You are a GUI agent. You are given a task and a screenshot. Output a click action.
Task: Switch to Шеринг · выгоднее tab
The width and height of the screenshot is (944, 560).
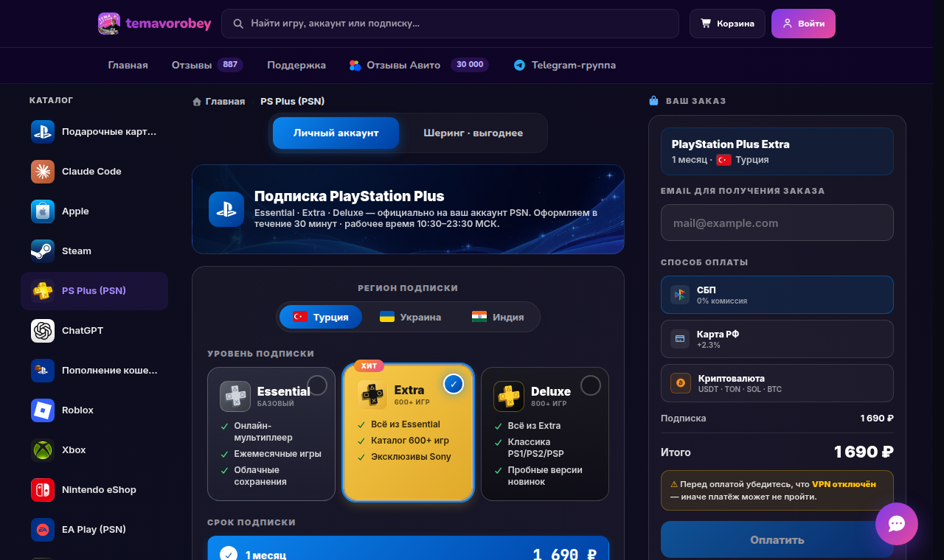(x=473, y=133)
